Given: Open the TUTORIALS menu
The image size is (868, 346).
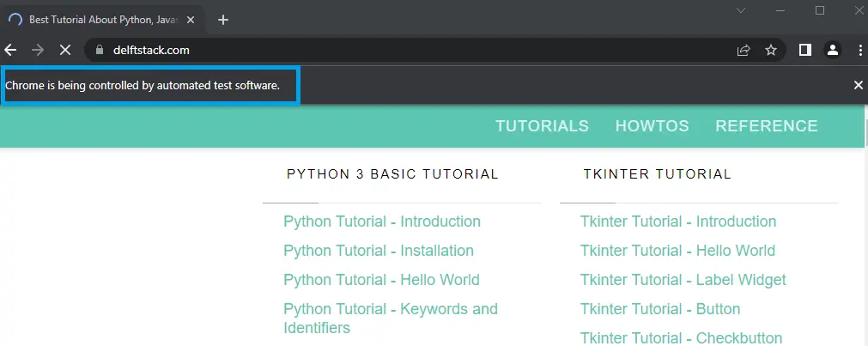Looking at the screenshot, I should [542, 126].
